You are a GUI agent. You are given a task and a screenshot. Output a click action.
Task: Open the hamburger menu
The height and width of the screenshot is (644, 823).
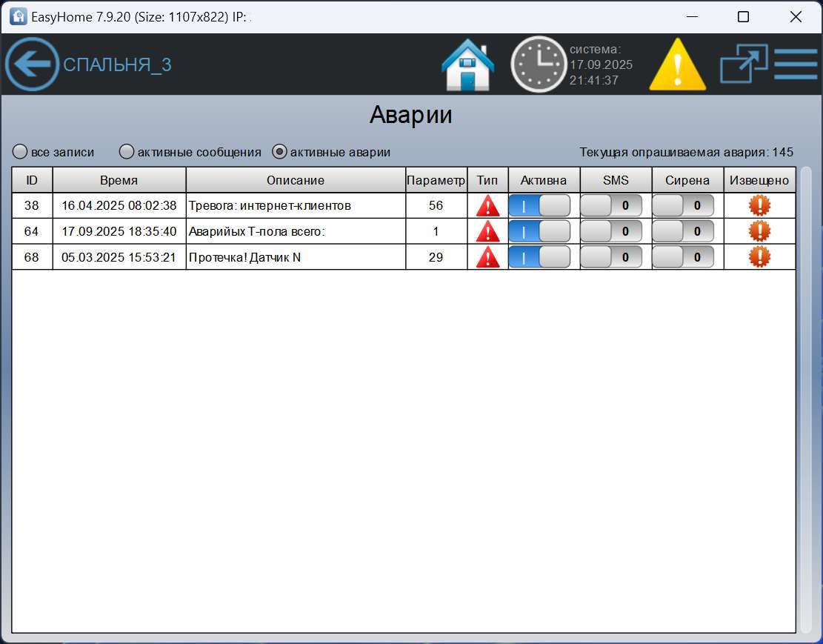tap(796, 64)
